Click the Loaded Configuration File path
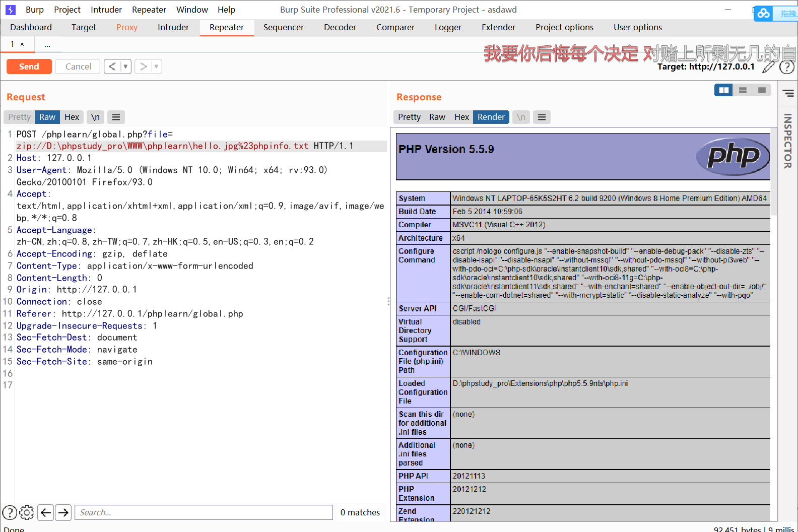Image resolution: width=798 pixels, height=532 pixels. [540, 383]
